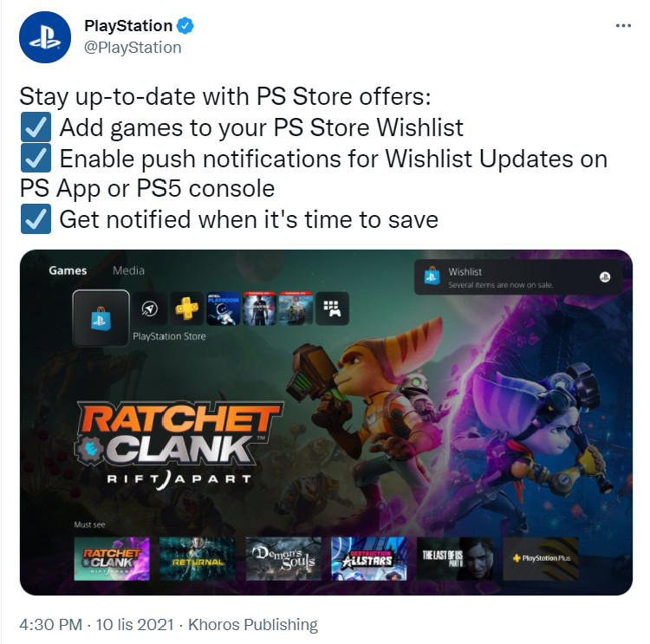This screenshot has height=644, width=650.
Task: Select The Last of Us Part II thumbnail
Action: click(455, 558)
